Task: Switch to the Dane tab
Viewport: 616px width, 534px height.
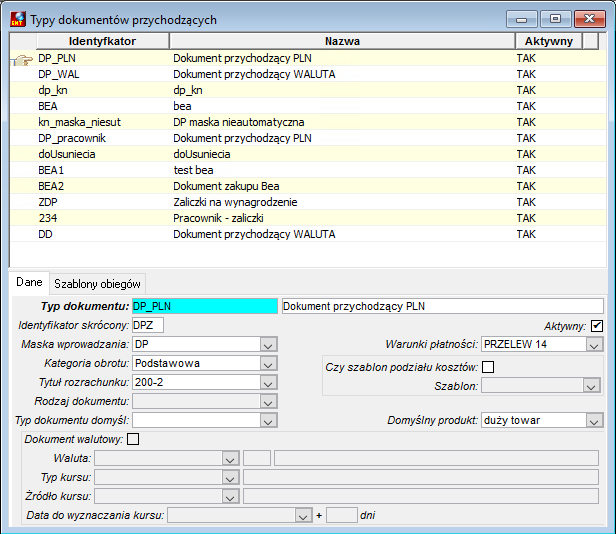Action: point(29,282)
